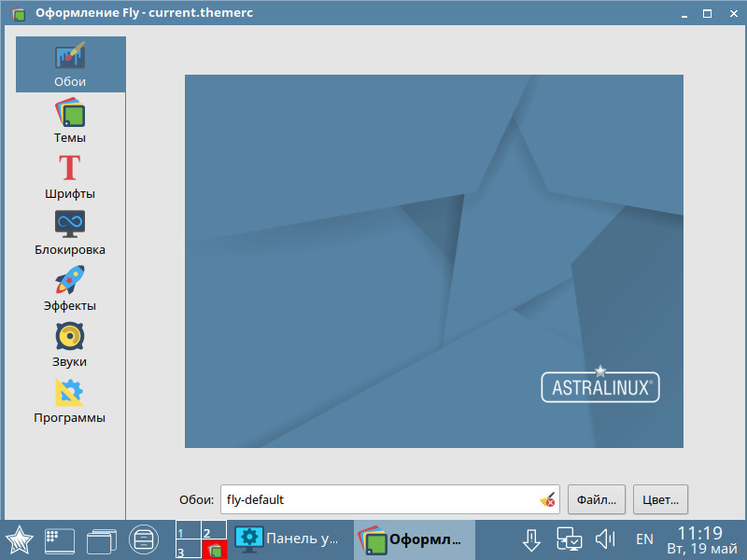Toggle the EN keyboard layout indicator
Viewport: 747px width, 560px height.
click(x=644, y=539)
